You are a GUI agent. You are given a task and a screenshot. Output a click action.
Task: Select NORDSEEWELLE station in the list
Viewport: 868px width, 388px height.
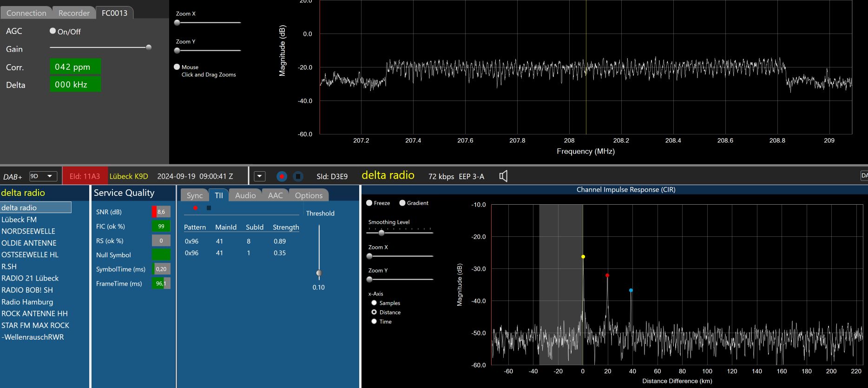pos(28,231)
